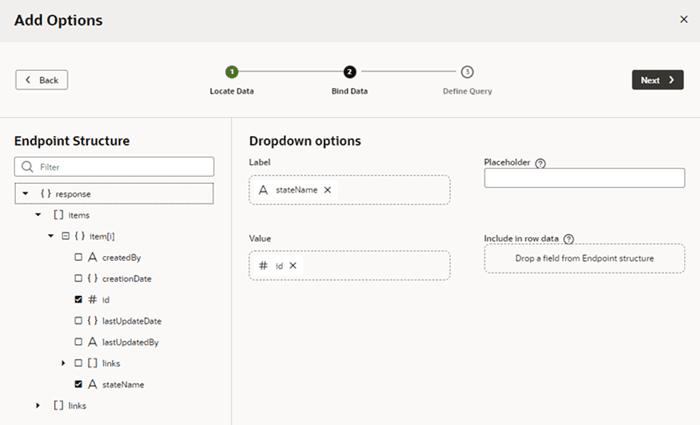Select the response tree row text
The width and height of the screenshot is (700, 425).
point(73,194)
